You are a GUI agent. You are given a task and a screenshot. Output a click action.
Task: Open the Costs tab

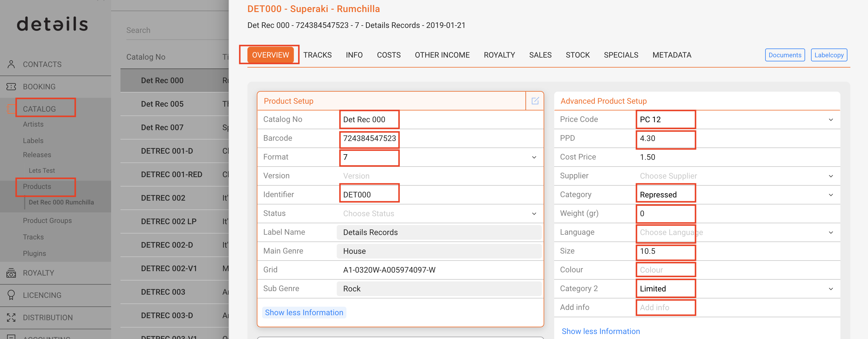point(388,55)
